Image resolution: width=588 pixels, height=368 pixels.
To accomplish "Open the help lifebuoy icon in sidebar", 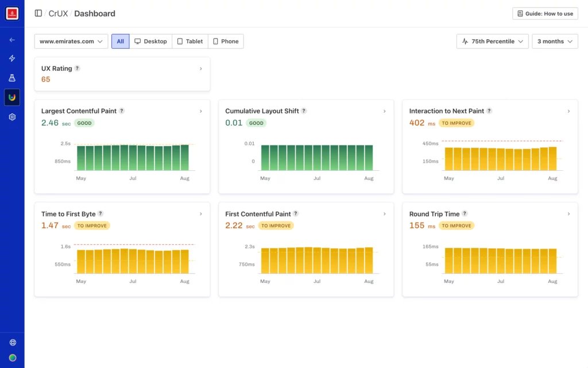I will [13, 343].
